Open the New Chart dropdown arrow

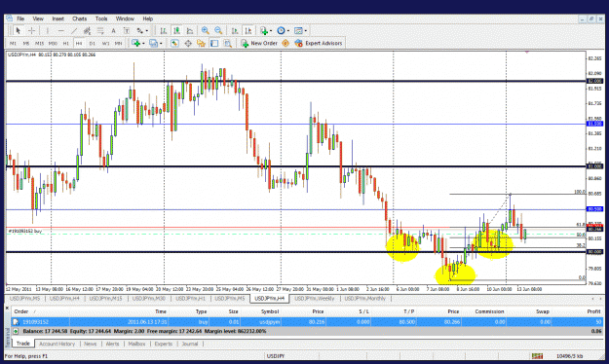(x=143, y=44)
